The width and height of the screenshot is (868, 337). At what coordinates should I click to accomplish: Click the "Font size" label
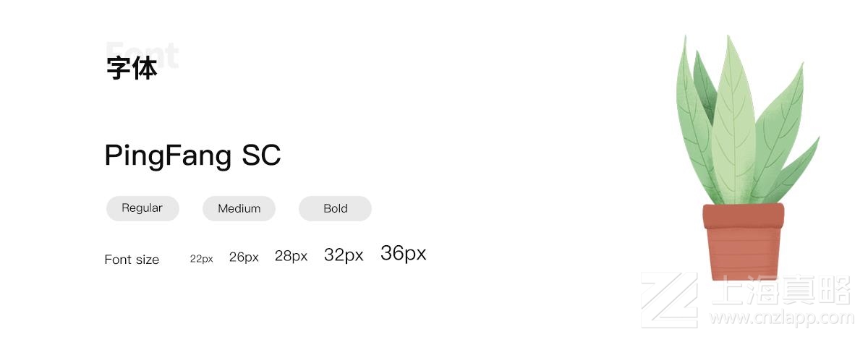(132, 260)
